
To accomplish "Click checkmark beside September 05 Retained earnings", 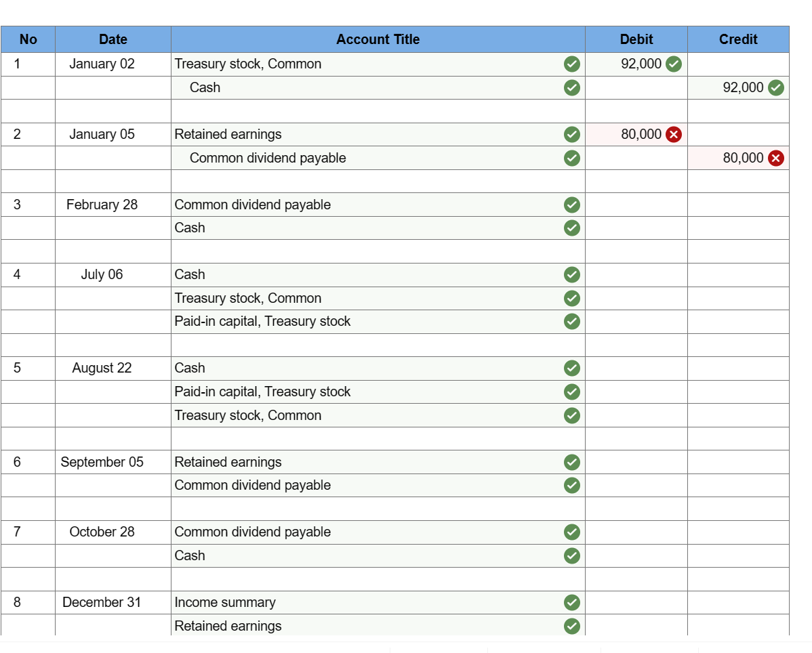I will (571, 462).
